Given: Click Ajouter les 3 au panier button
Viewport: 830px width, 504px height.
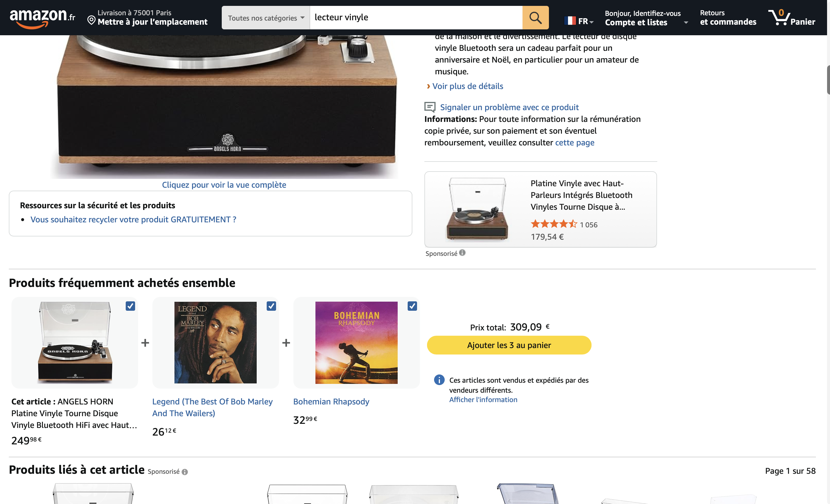Looking at the screenshot, I should [509, 345].
